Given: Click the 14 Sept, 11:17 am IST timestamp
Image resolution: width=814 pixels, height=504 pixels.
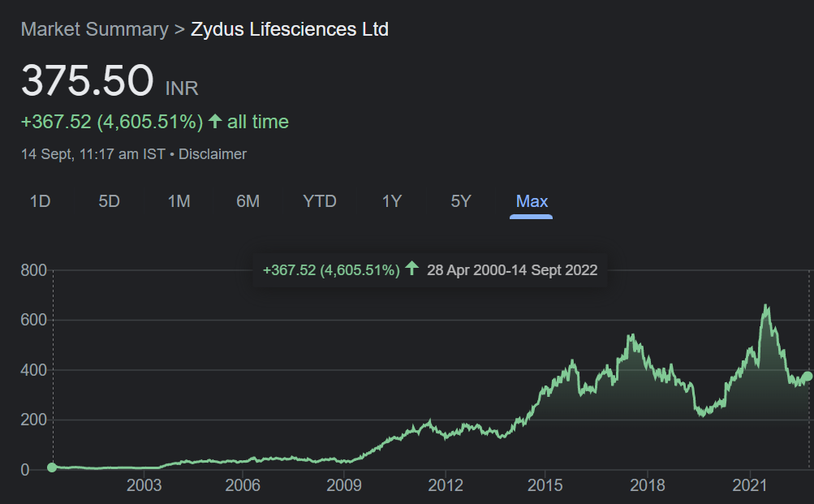Looking at the screenshot, I should pyautogui.click(x=93, y=154).
